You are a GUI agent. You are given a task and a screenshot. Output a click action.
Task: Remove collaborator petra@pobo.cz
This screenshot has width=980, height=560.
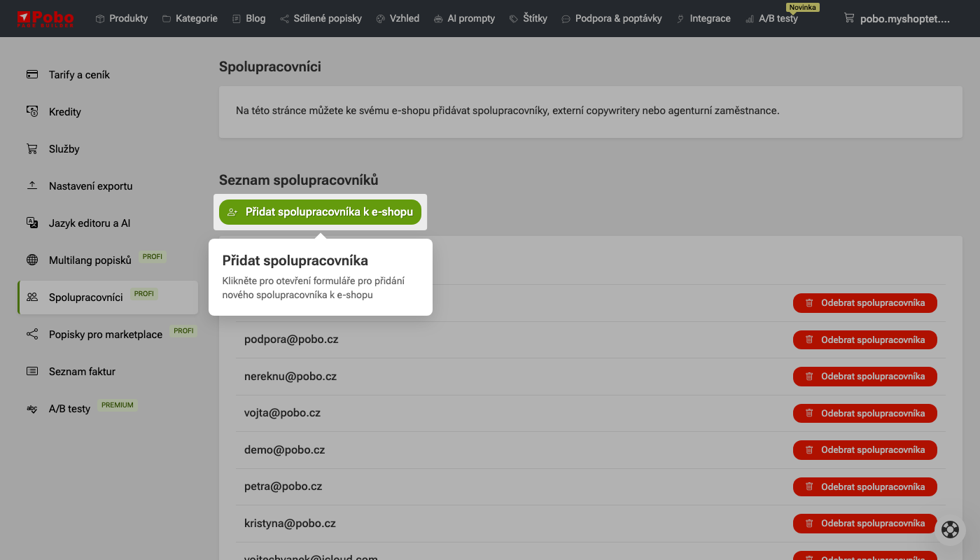(864, 486)
